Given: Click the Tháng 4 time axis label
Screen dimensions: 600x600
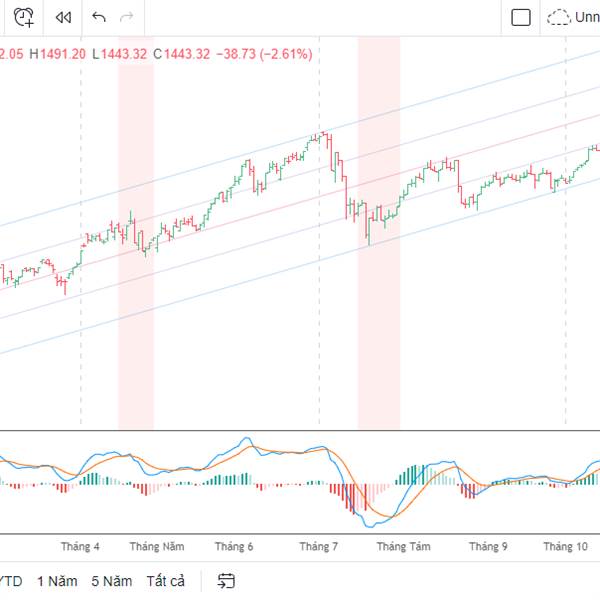Looking at the screenshot, I should pos(80,547).
